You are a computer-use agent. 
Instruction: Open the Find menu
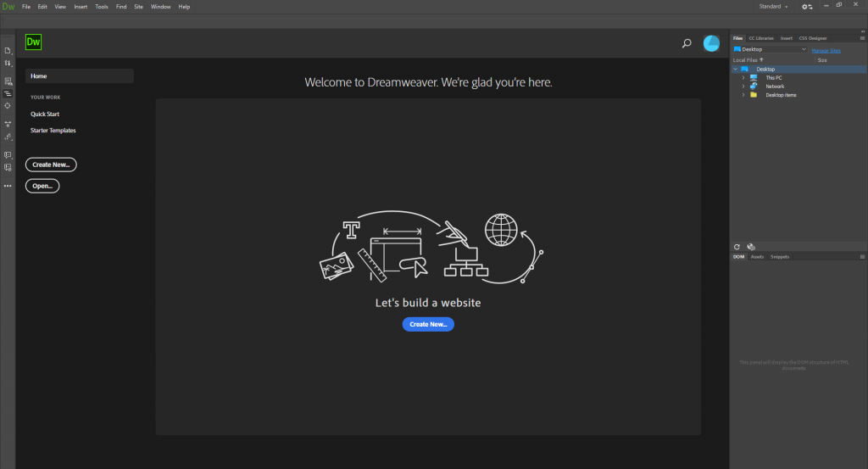[121, 7]
